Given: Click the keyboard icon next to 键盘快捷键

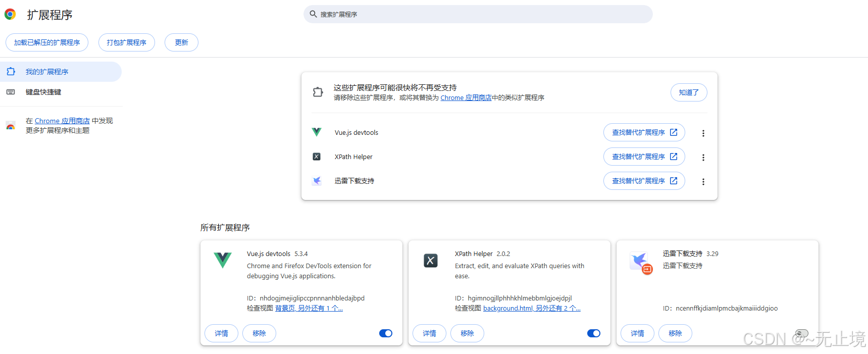Looking at the screenshot, I should [11, 92].
